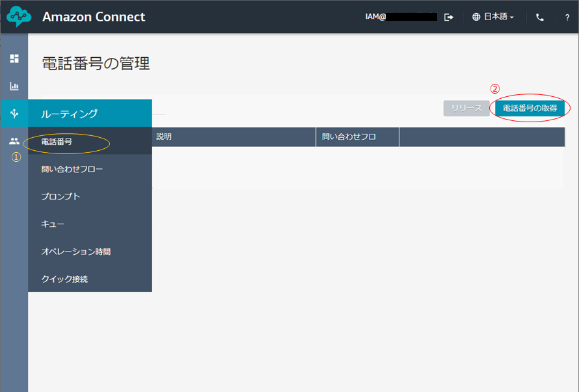This screenshot has height=392, width=579.
Task: Open the users sidebar icon
Action: pyautogui.click(x=14, y=141)
